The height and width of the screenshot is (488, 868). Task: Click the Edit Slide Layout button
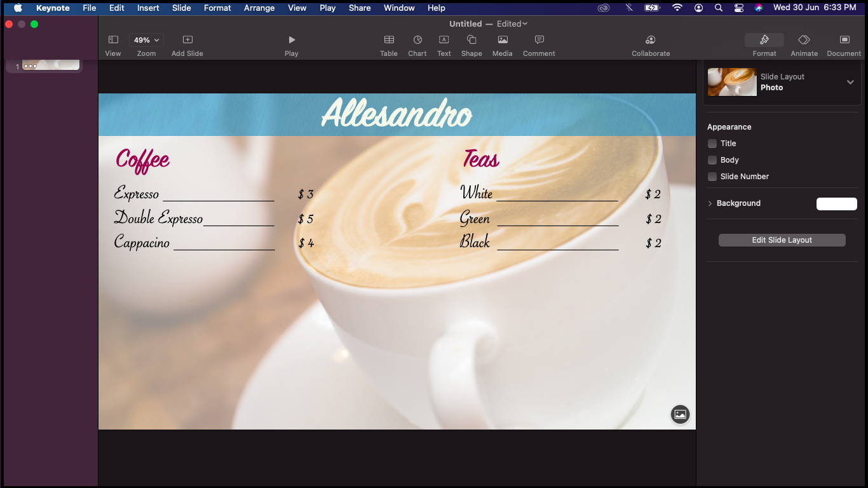coord(782,240)
